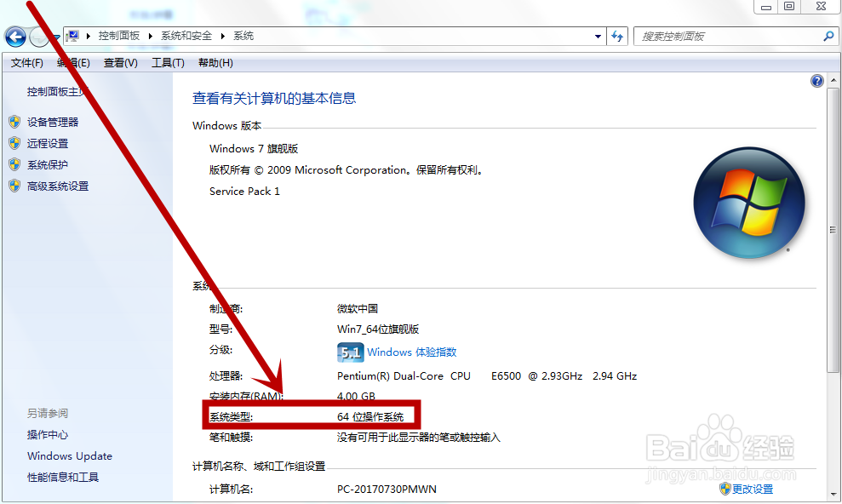The height and width of the screenshot is (504, 842).
Task: Click the Win7_64位旗舰版 model value
Action: (378, 329)
